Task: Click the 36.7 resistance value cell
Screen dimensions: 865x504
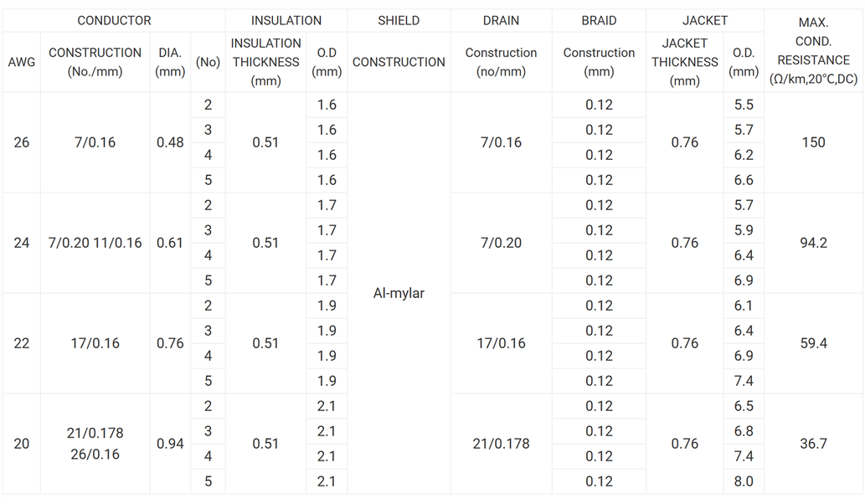Action: (x=813, y=444)
